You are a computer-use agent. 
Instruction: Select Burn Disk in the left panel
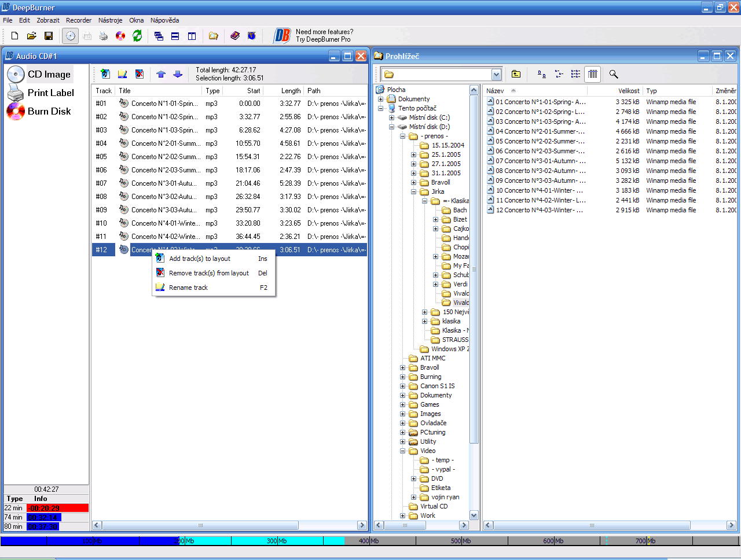[x=39, y=111]
